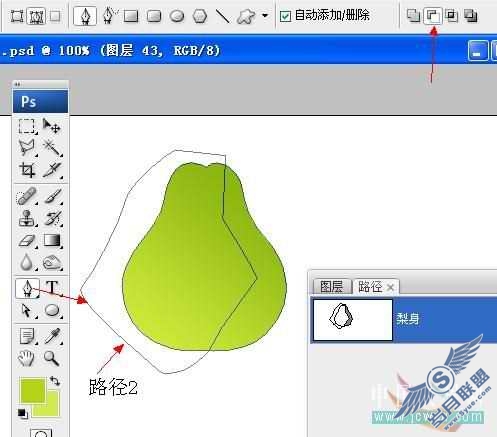Screen dimensions: 497x437
Task: Open the foreground color picker
Action: [32, 390]
